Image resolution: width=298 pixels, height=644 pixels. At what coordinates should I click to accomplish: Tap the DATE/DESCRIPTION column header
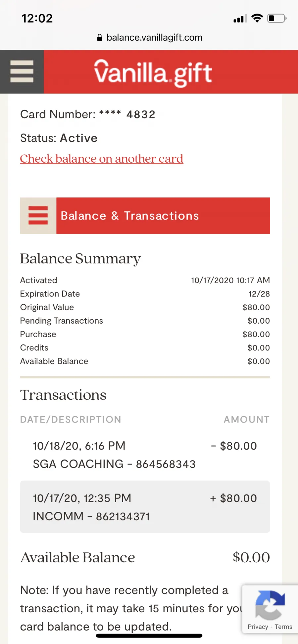(x=71, y=419)
